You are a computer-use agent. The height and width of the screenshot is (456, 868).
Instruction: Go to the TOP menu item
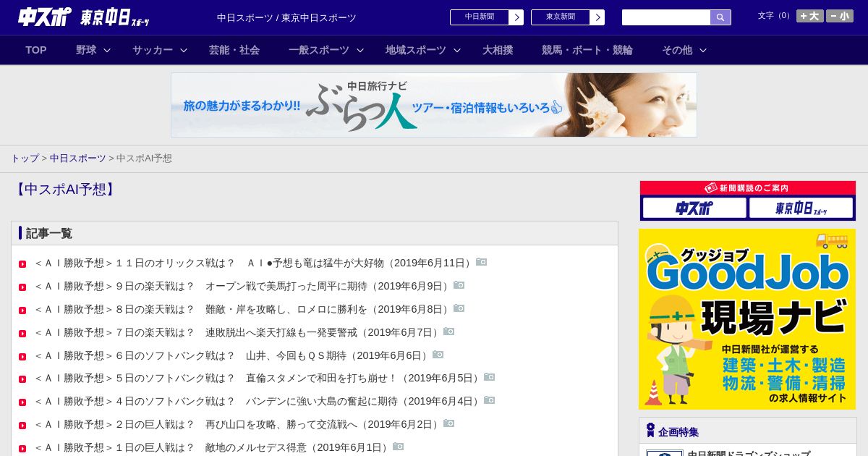[x=36, y=50]
